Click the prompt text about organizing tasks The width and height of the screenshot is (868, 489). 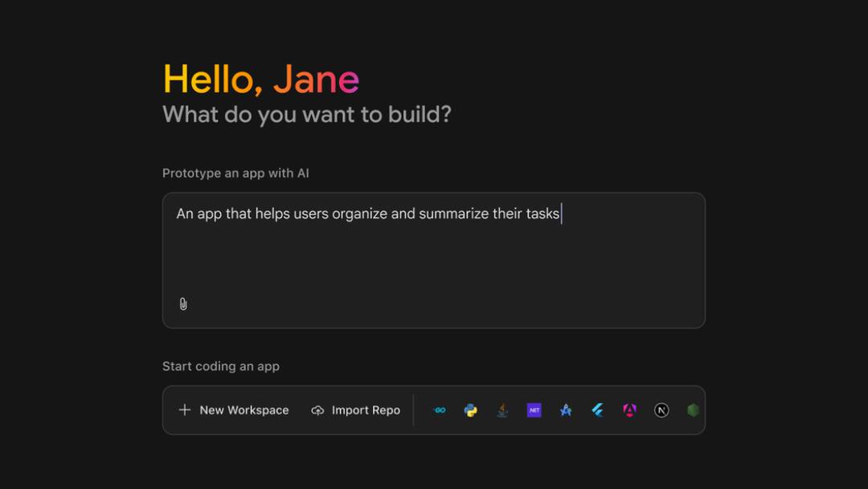point(368,214)
